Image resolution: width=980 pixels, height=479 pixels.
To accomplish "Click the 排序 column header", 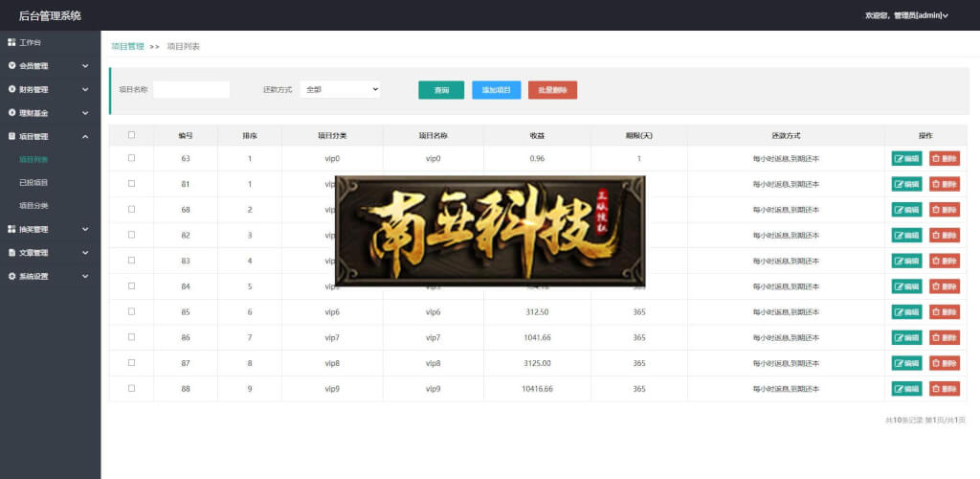I will [x=250, y=135].
